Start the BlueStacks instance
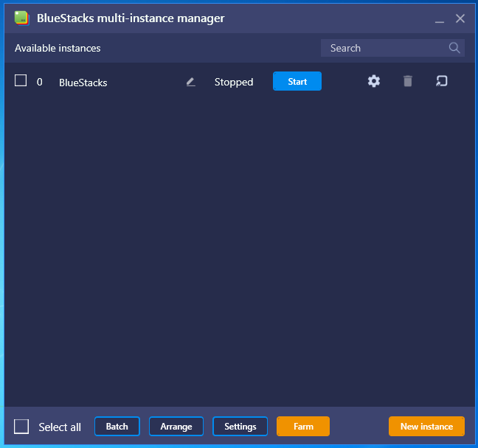This screenshot has width=478, height=448. 297,81
